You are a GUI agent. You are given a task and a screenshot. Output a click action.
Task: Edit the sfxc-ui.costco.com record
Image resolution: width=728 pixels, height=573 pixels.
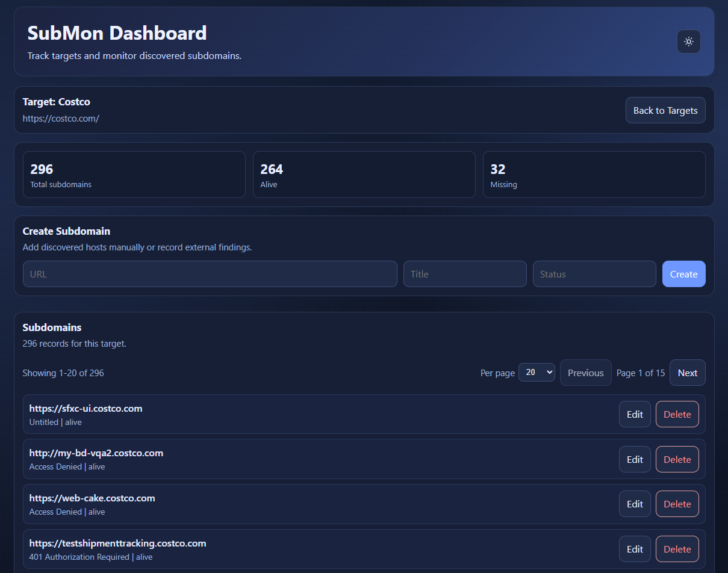click(635, 414)
